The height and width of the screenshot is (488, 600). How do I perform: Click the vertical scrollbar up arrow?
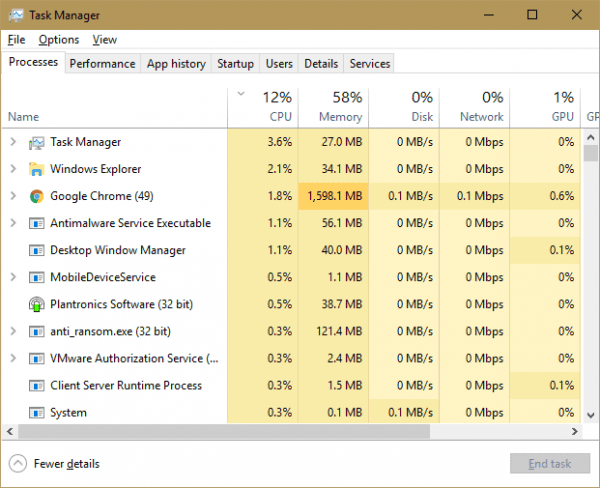click(x=590, y=137)
